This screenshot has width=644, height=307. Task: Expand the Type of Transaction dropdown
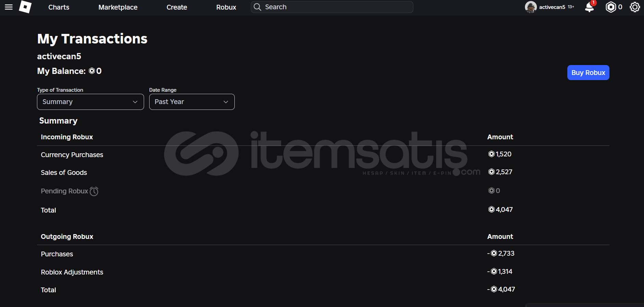pyautogui.click(x=90, y=102)
